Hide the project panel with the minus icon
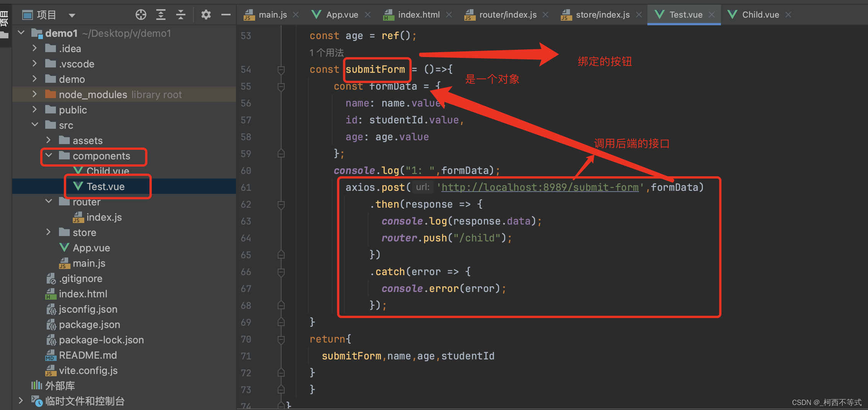The image size is (868, 410). coord(226,15)
